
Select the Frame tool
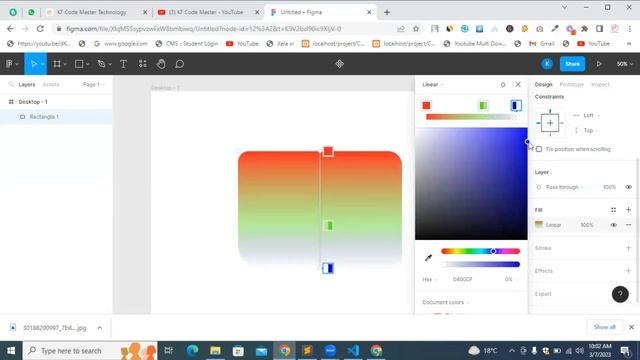[x=57, y=64]
